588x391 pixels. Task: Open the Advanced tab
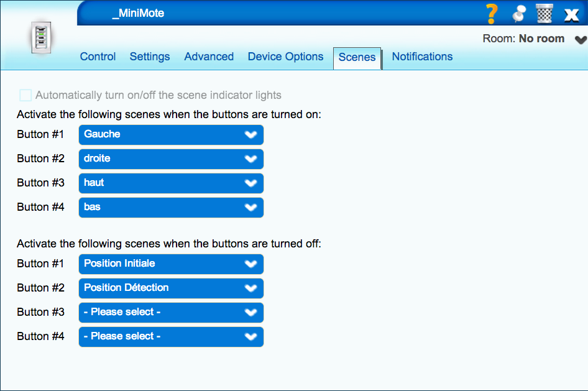point(209,57)
